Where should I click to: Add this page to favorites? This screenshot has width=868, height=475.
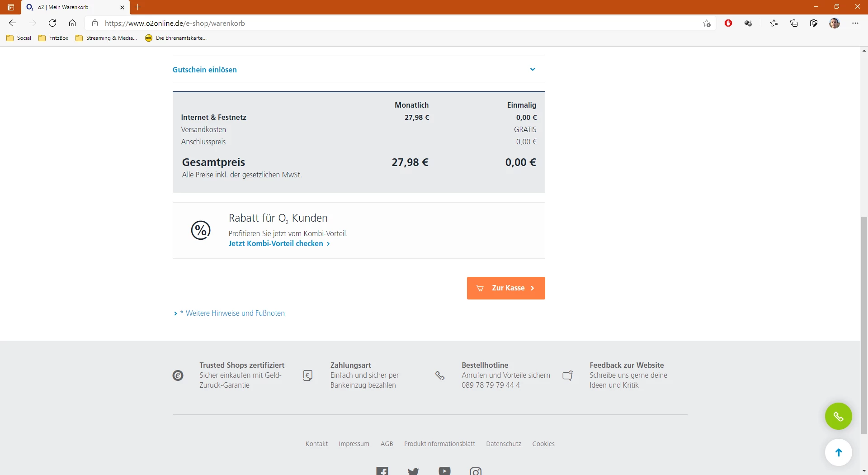pos(707,24)
